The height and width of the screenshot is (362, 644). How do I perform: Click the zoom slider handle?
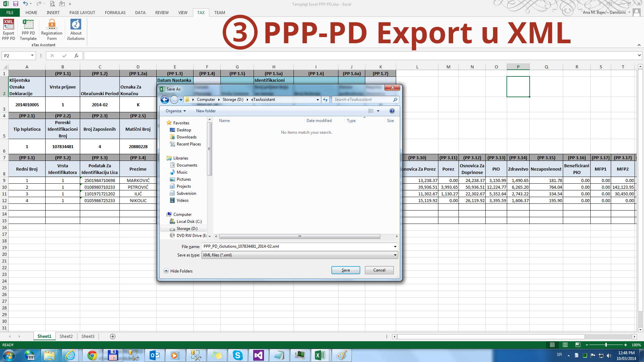[606, 345]
